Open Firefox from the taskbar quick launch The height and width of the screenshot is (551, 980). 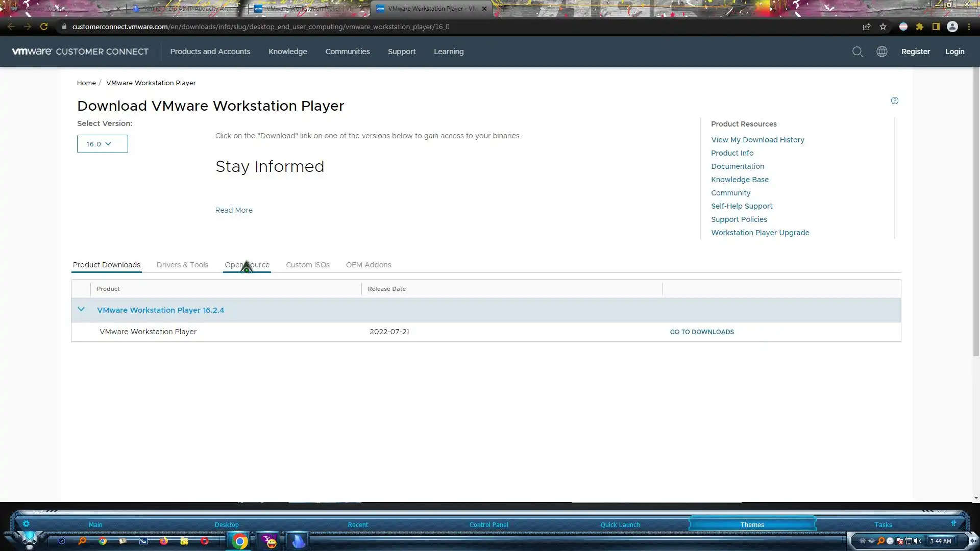tap(163, 541)
